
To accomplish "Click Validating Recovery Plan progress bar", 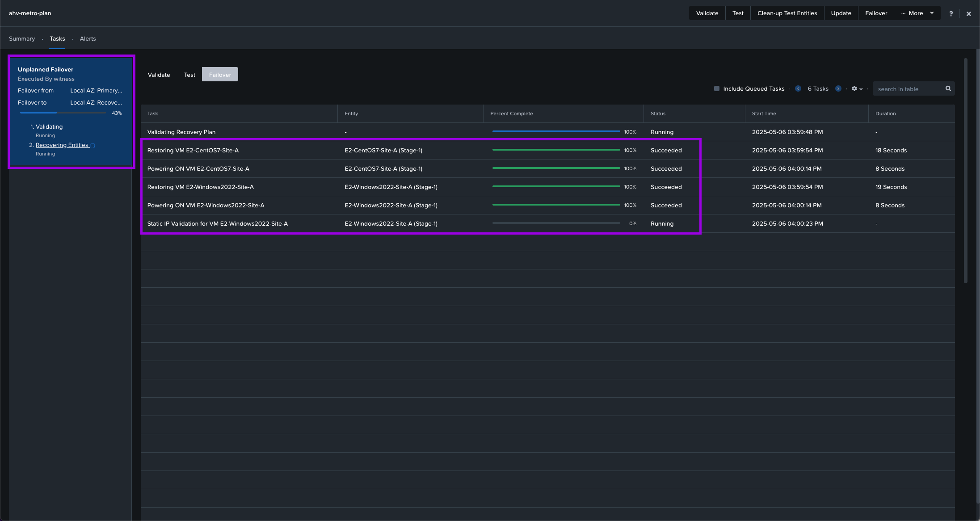I will click(x=556, y=131).
